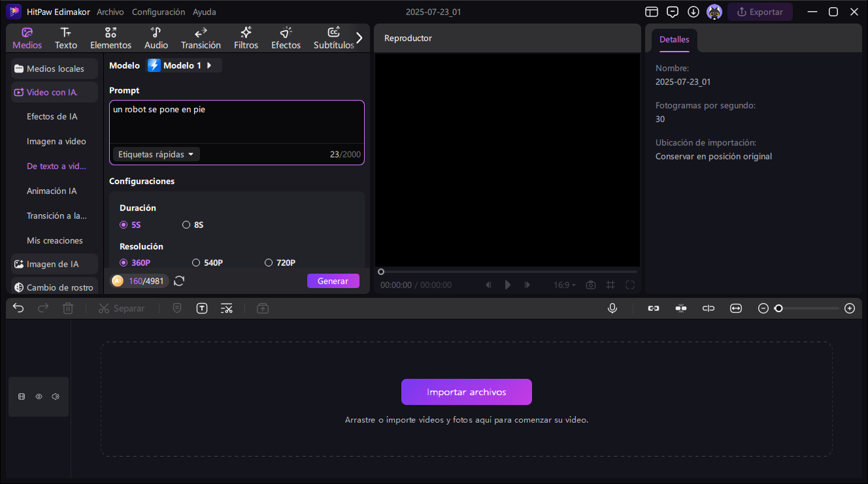Click the zoom-in plus icon on timeline

tap(850, 308)
